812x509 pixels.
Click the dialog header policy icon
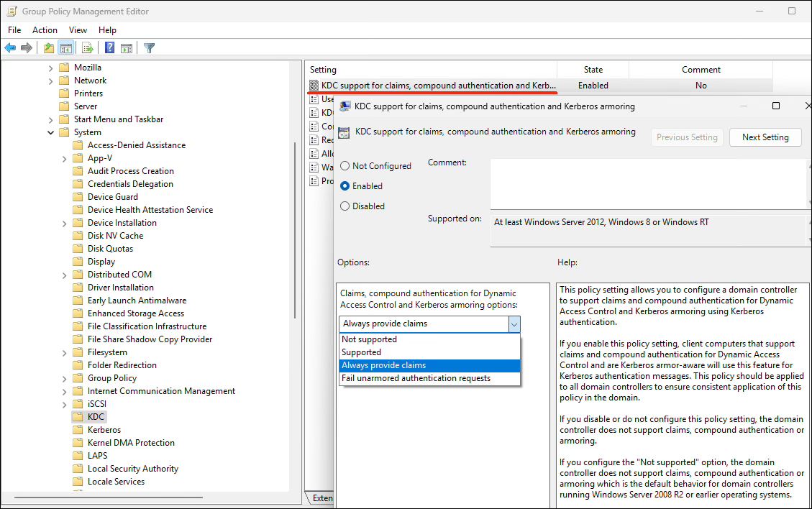click(x=344, y=134)
